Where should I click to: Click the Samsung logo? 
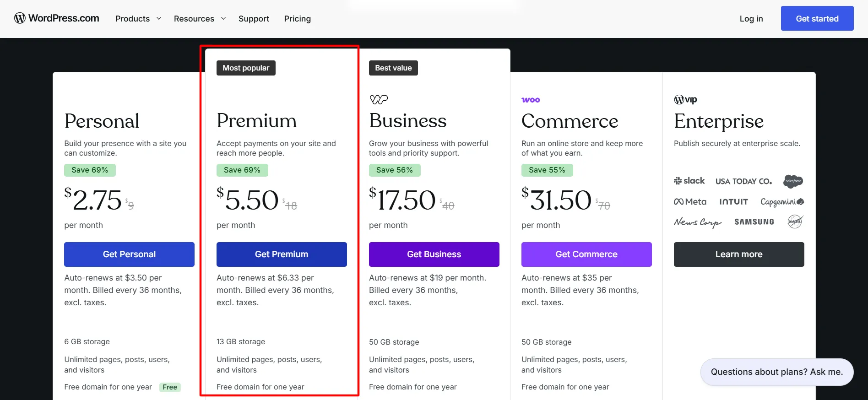pos(754,222)
